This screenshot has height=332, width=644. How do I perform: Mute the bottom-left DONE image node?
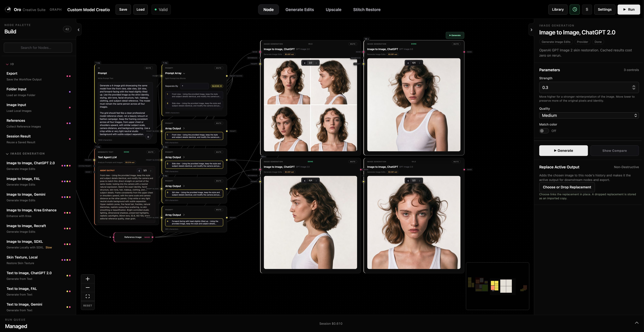coord(353,162)
